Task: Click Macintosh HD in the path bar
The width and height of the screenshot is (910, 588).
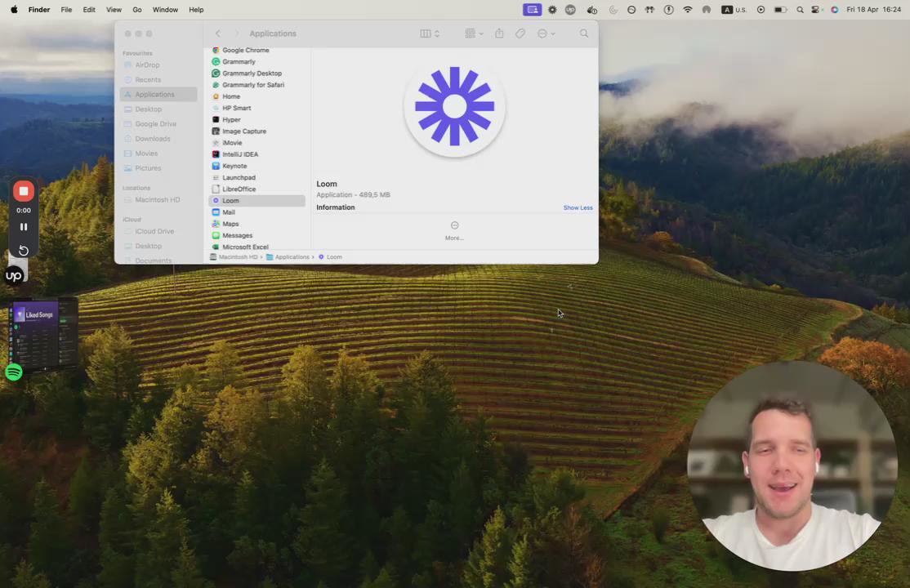Action: tap(234, 257)
